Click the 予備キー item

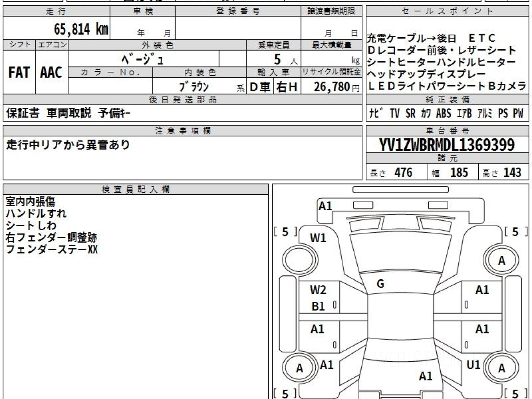tap(114, 113)
